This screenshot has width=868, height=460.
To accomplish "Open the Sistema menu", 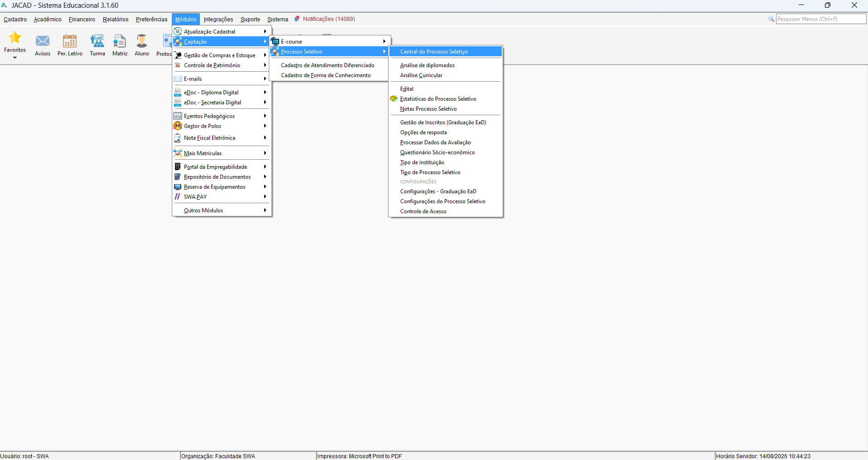I will click(278, 20).
